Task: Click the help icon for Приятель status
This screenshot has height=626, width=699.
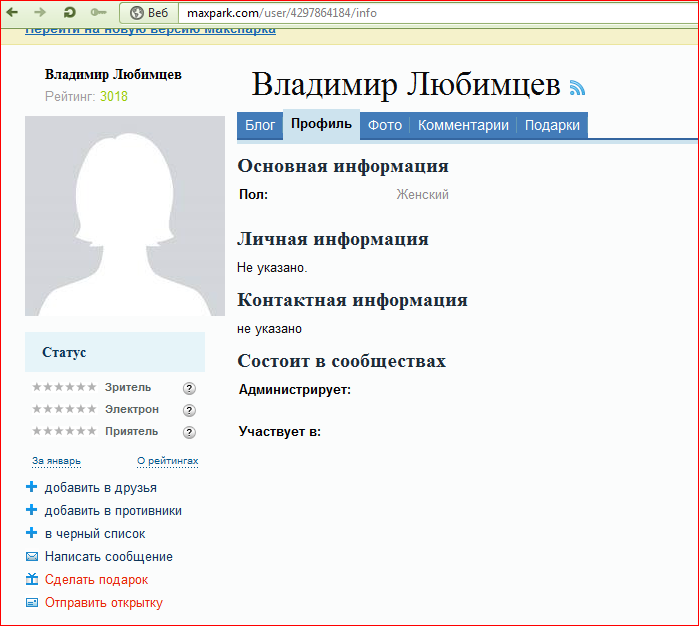Action: click(x=189, y=432)
